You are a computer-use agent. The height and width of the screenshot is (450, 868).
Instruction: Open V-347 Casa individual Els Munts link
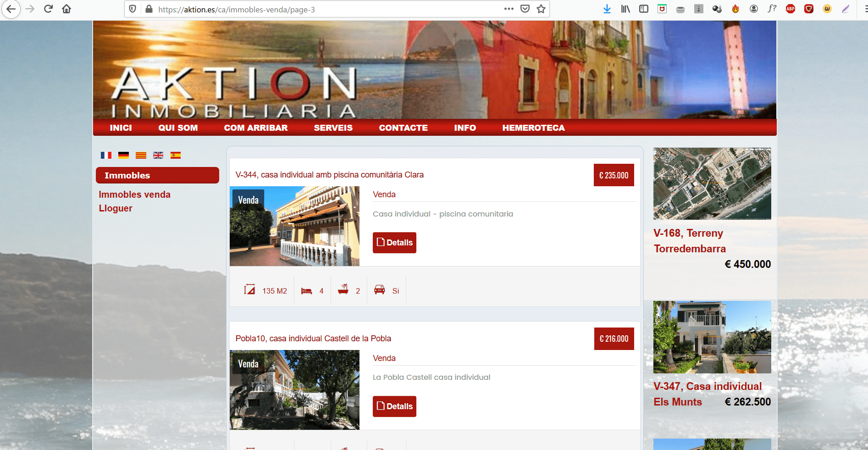(708, 394)
